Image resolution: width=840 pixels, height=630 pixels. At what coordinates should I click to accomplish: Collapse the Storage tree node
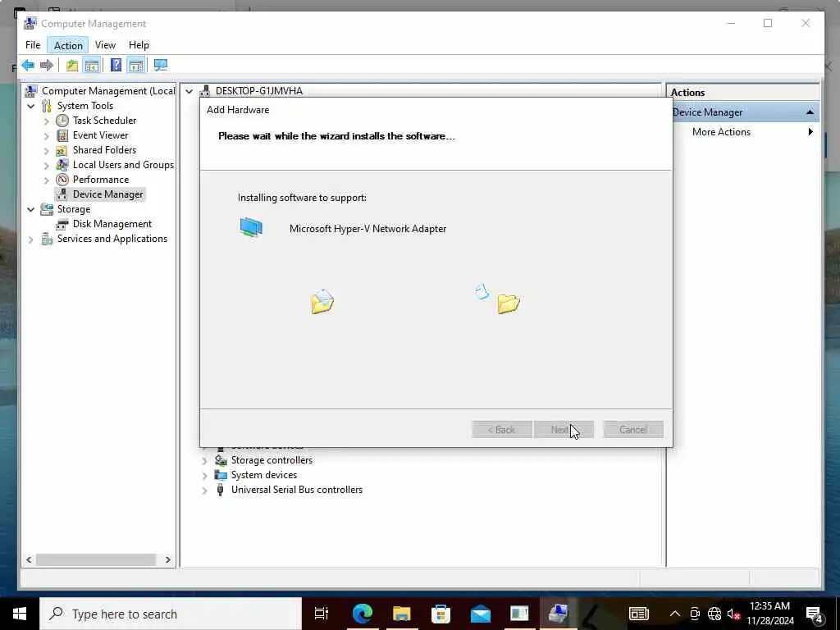(x=31, y=209)
